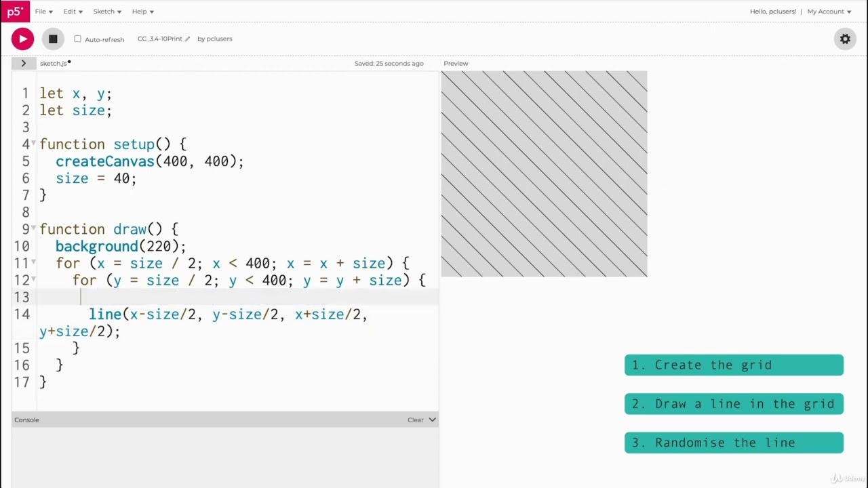
Task: Fold the outer for loop at line 11
Action: [x=34, y=262]
